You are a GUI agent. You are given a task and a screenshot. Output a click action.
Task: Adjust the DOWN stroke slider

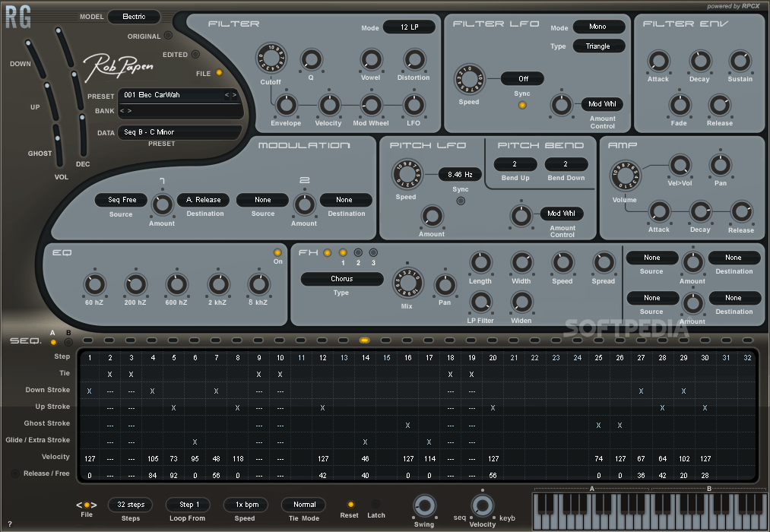(x=35, y=59)
